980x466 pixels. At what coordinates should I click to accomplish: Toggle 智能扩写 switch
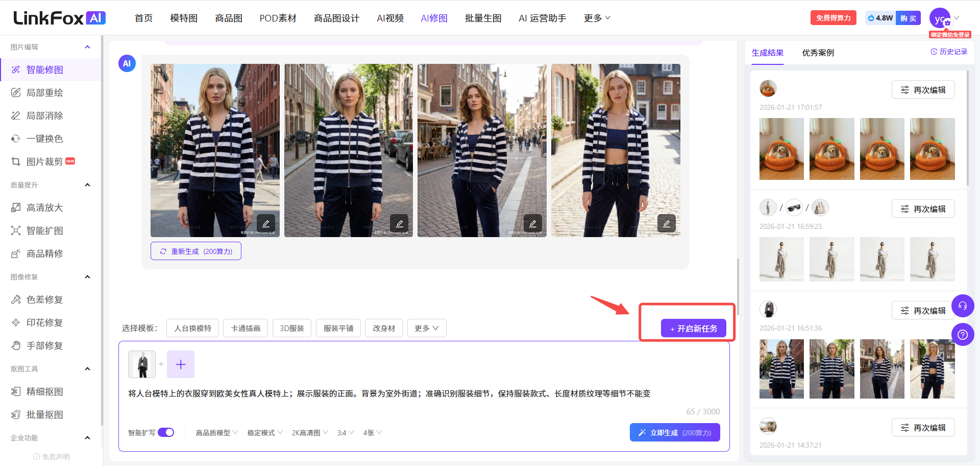(166, 432)
